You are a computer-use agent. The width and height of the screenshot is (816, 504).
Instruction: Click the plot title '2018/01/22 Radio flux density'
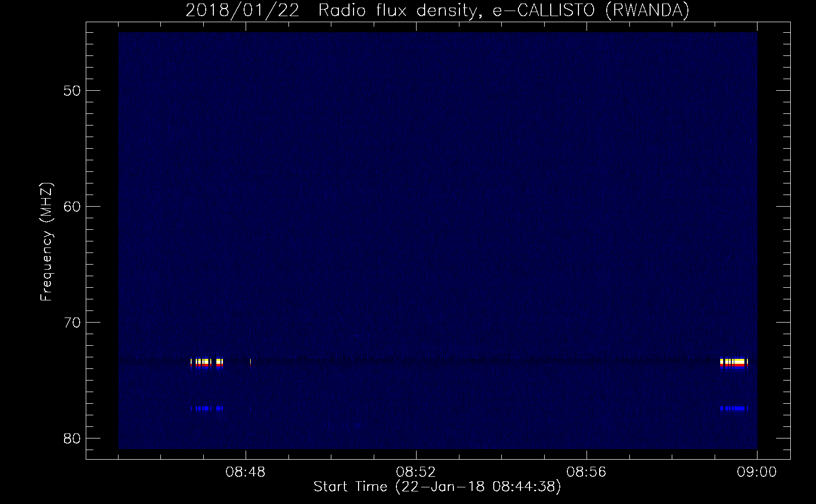[x=437, y=10]
